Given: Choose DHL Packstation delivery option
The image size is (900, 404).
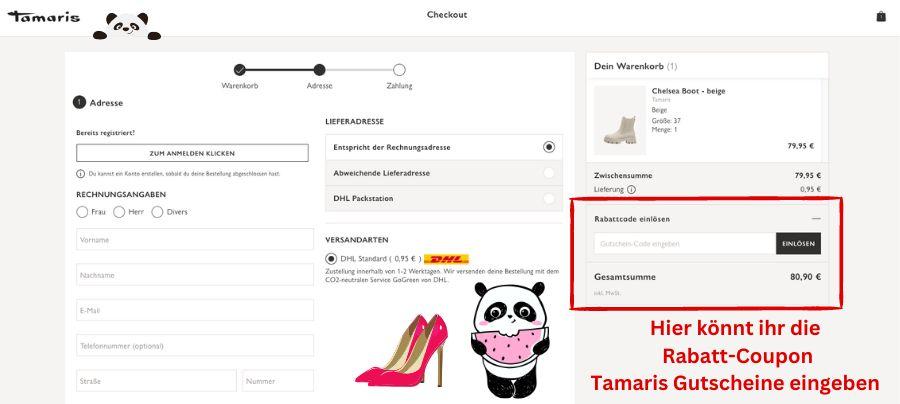Looking at the screenshot, I should (548, 199).
